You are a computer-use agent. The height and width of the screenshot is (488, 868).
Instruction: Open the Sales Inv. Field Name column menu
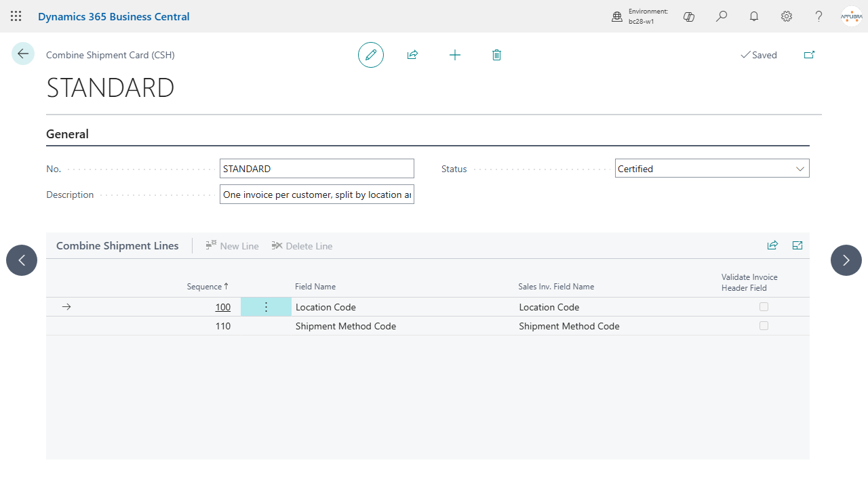[556, 287]
